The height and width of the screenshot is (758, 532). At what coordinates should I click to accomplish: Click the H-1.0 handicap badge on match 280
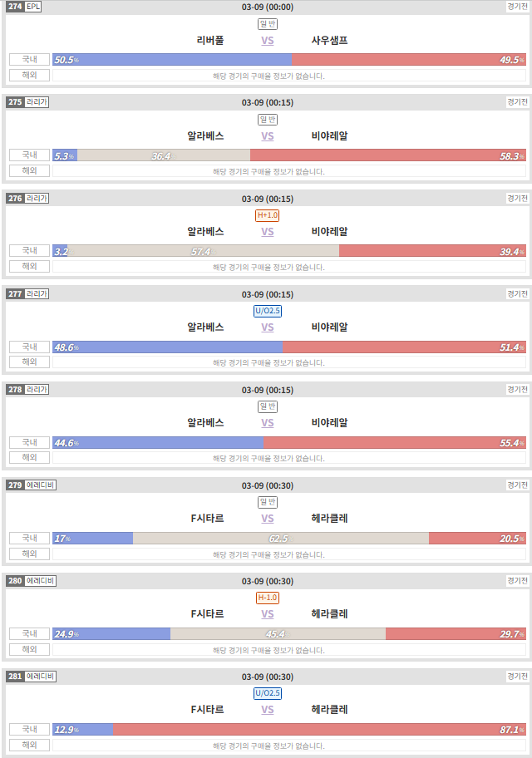tap(267, 598)
